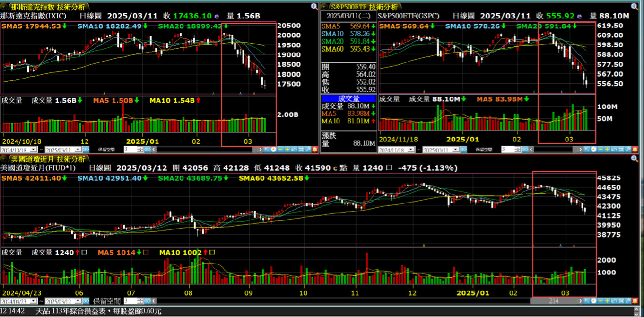Click GO button after Nasdaq 保留空間 field

pyautogui.click(x=148, y=150)
